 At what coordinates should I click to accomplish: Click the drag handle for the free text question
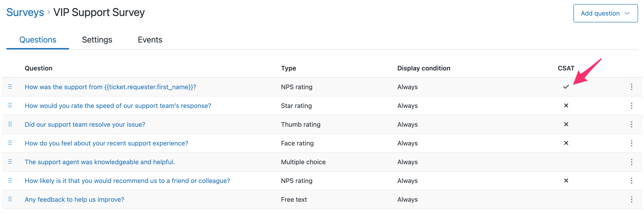click(10, 199)
